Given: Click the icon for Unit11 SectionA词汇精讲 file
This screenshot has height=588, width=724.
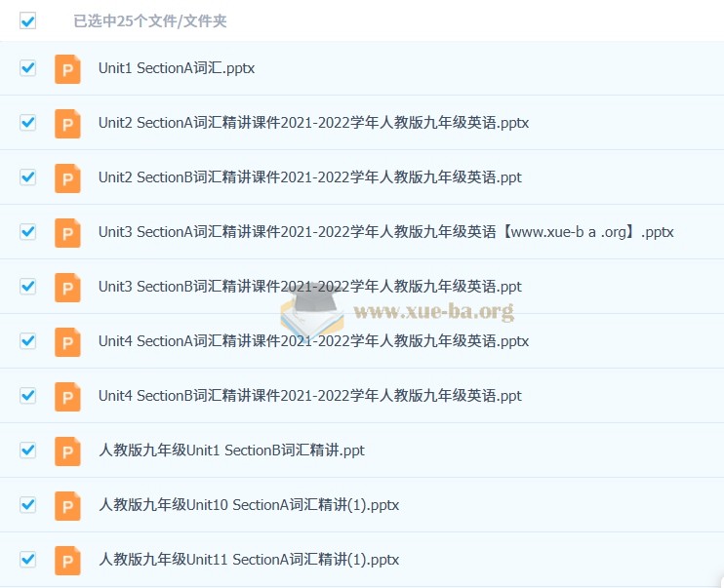Looking at the screenshot, I should coord(67,561).
